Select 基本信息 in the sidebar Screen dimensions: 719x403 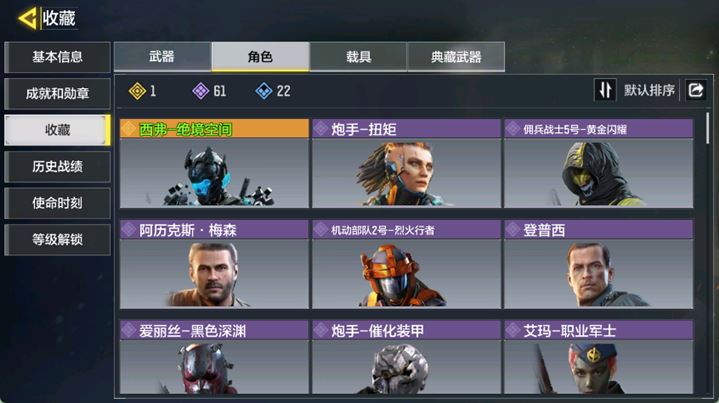(x=57, y=57)
